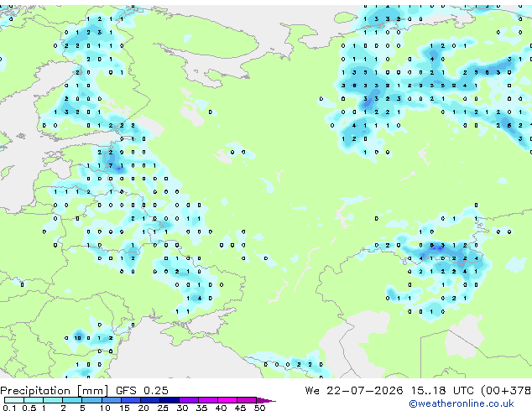Viewport: 532px width, 411px height.
Task: Click the '0.1' legend scale label
Action: 9,408
